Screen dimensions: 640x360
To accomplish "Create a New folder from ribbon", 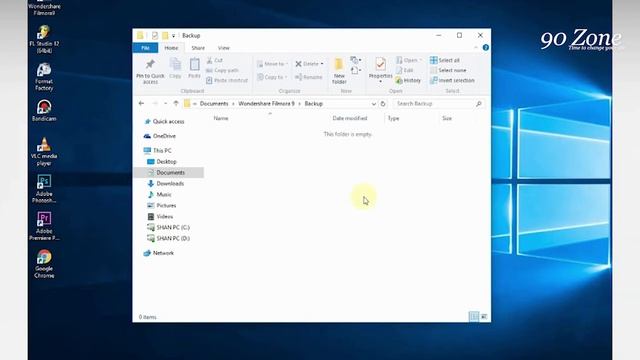I will point(339,71).
